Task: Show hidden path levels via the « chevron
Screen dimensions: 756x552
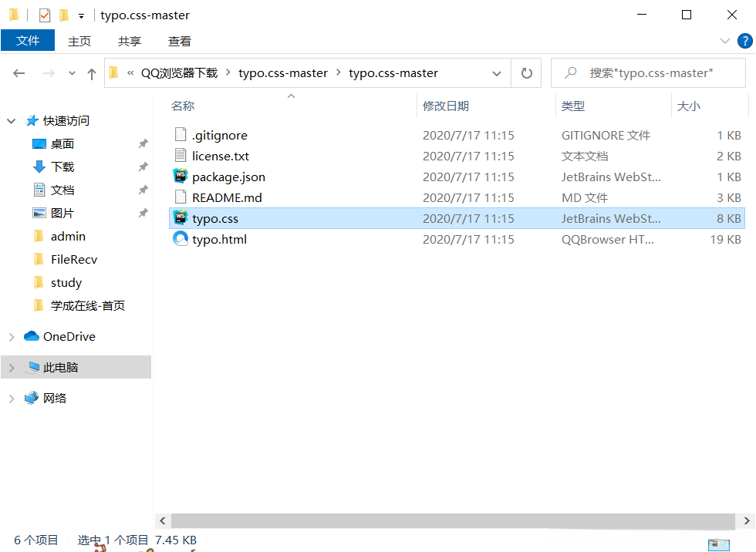Action: coord(130,73)
